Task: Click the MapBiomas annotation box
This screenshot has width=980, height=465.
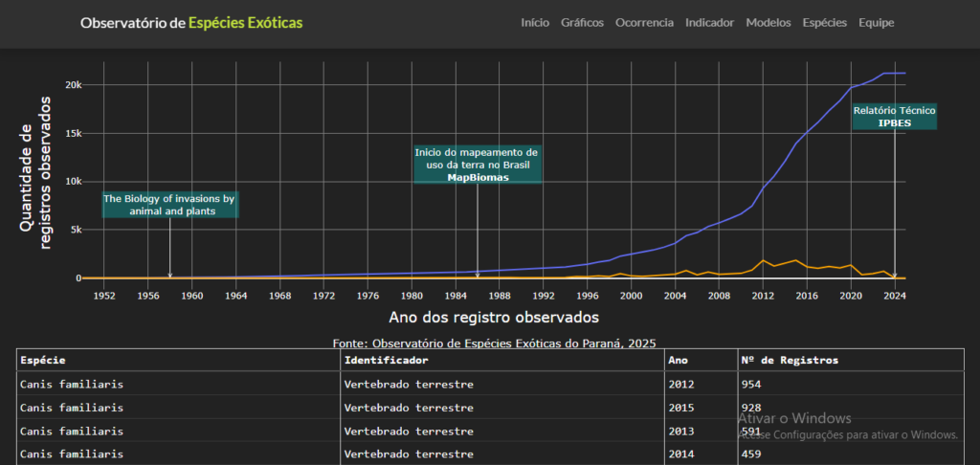Action: pos(477,165)
